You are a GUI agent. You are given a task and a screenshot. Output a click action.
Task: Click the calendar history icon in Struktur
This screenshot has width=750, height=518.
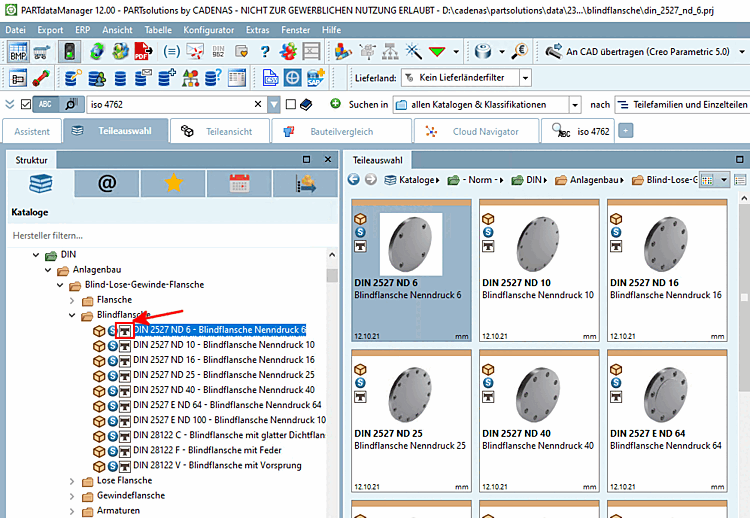239,183
